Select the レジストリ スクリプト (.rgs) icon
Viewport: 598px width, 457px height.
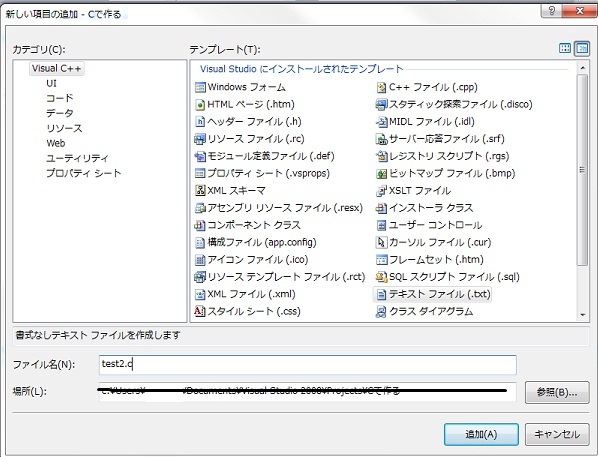pyautogui.click(x=381, y=156)
